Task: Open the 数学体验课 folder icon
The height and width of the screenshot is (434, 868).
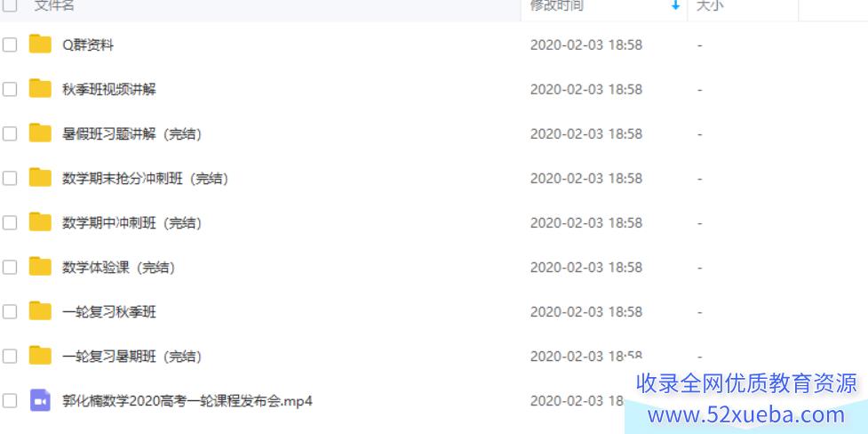Action: coord(40,267)
